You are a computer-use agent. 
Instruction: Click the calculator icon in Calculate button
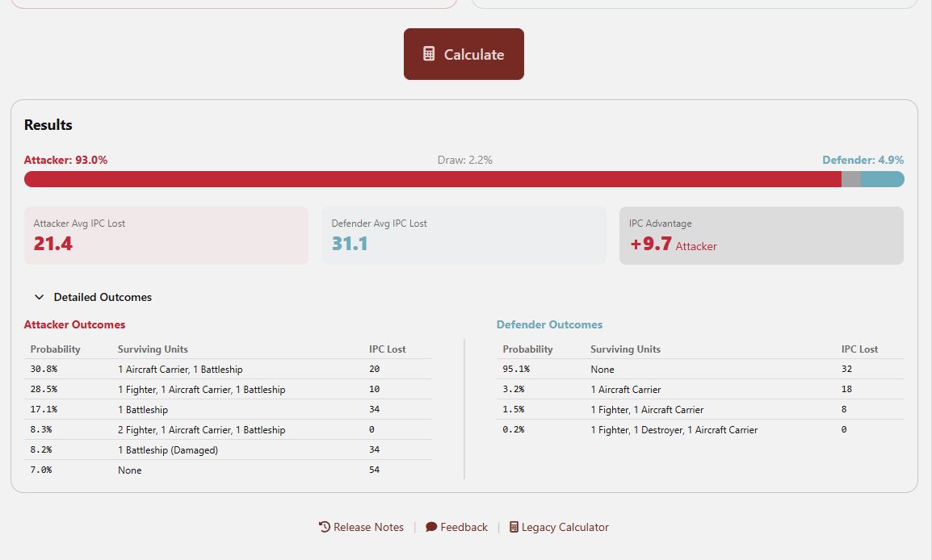click(x=429, y=54)
